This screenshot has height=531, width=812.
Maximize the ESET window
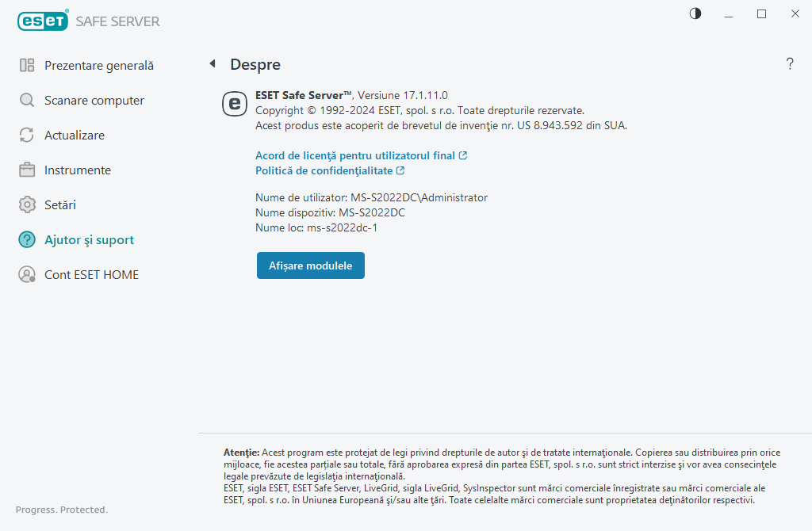tap(761, 14)
